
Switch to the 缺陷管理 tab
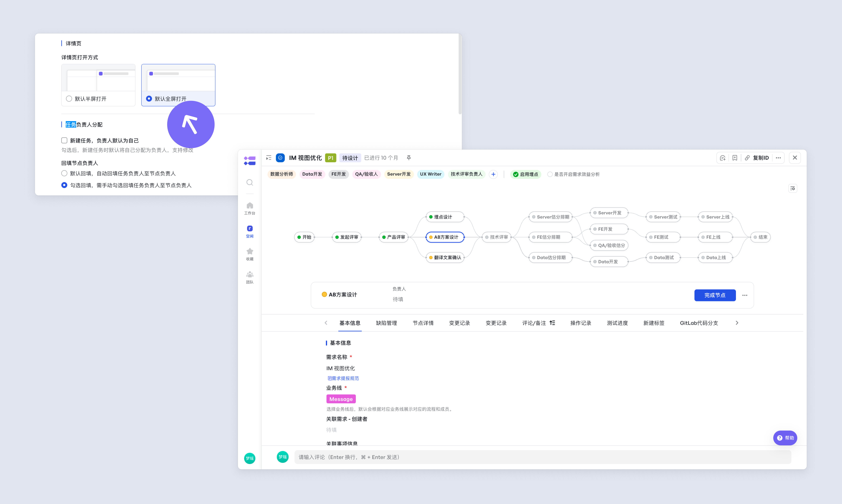386,323
